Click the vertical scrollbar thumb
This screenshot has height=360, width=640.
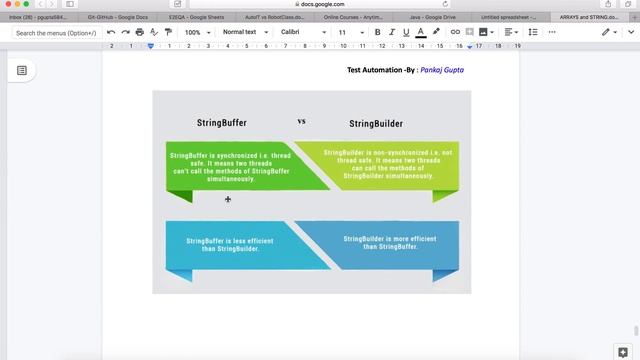tap(636, 331)
